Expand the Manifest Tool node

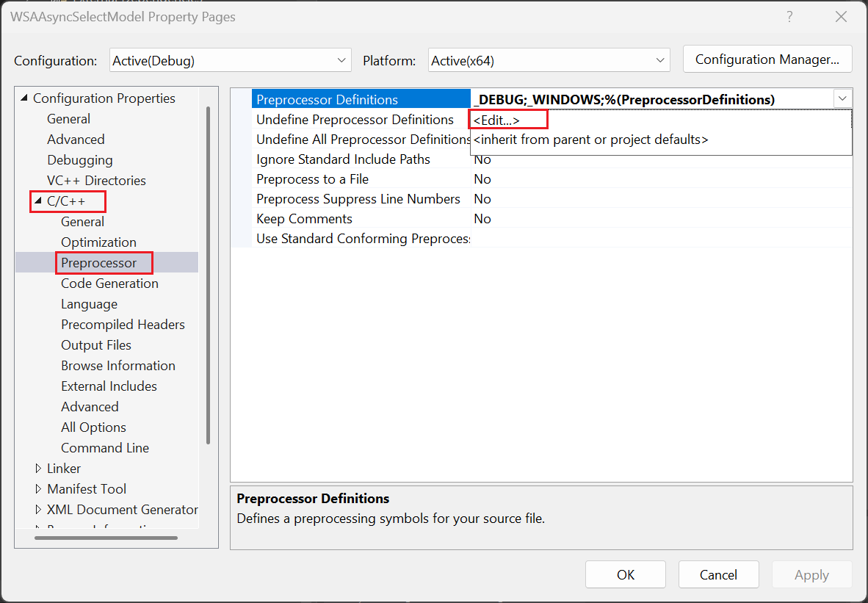tap(39, 489)
